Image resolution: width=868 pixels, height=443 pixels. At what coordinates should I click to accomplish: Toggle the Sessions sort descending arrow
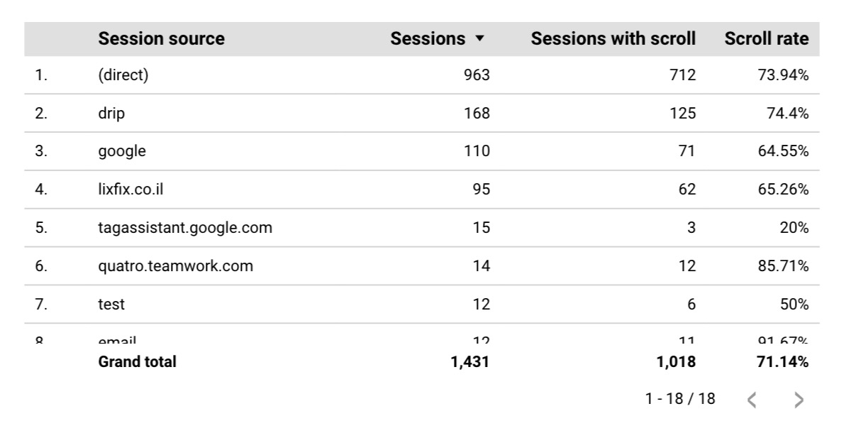click(479, 39)
